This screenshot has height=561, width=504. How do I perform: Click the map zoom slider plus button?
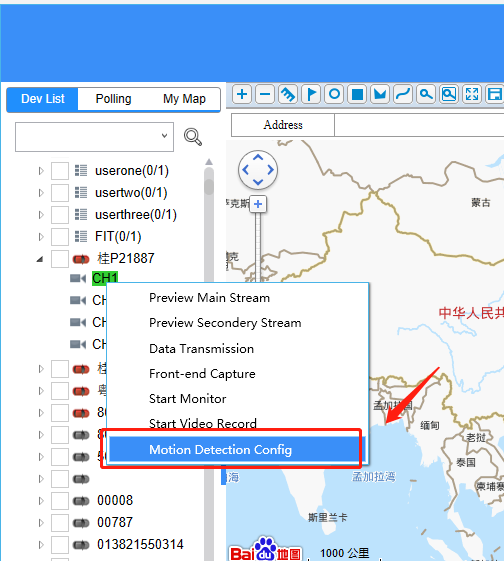(258, 204)
